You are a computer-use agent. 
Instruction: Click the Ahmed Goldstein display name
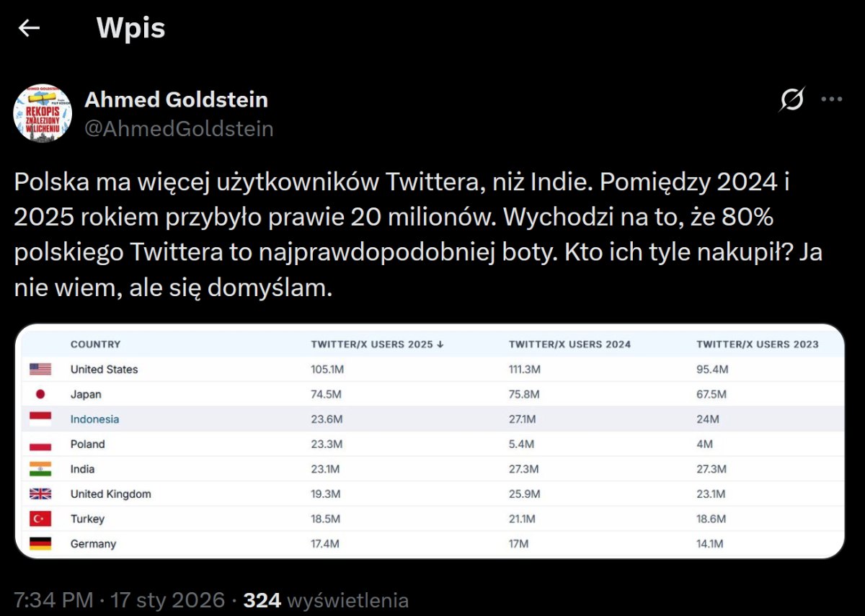[x=176, y=99]
